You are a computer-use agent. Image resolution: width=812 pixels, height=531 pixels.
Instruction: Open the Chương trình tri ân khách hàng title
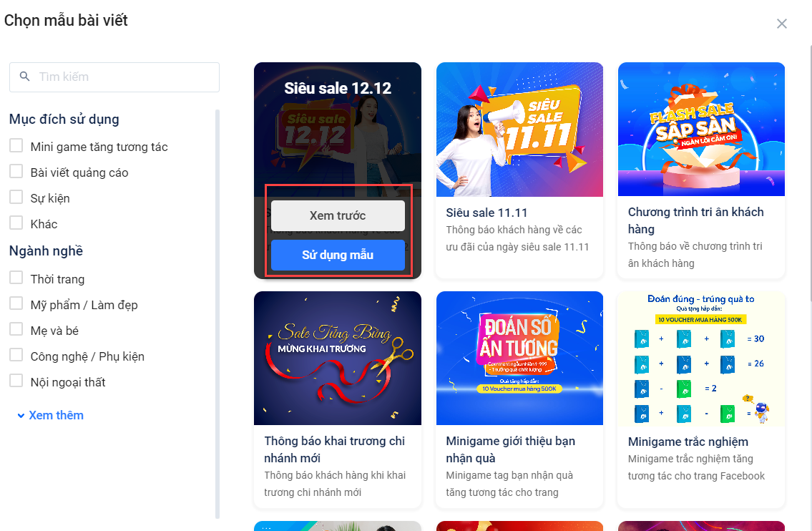point(695,220)
